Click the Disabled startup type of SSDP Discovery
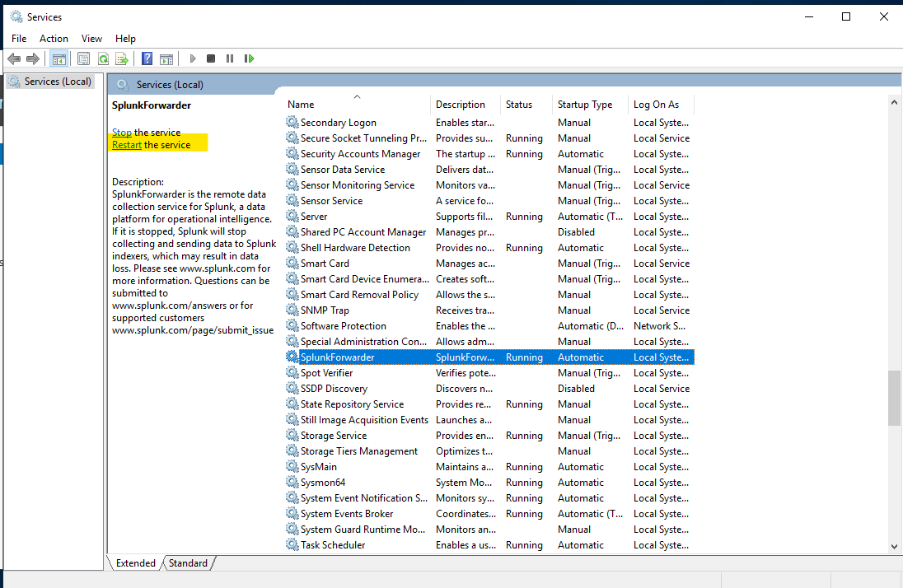Viewport: 903px width, 588px height. click(x=576, y=389)
